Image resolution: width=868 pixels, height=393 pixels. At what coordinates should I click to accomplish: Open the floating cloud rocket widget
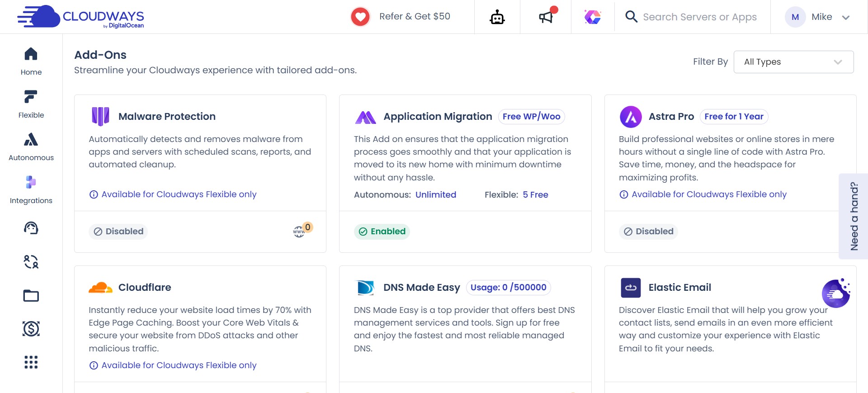click(836, 293)
